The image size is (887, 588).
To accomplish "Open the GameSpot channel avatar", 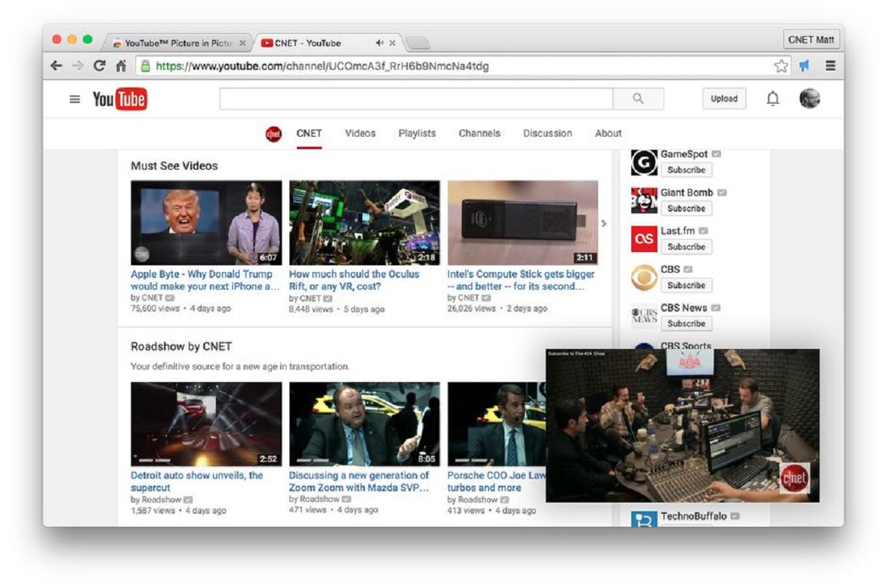I will (644, 162).
